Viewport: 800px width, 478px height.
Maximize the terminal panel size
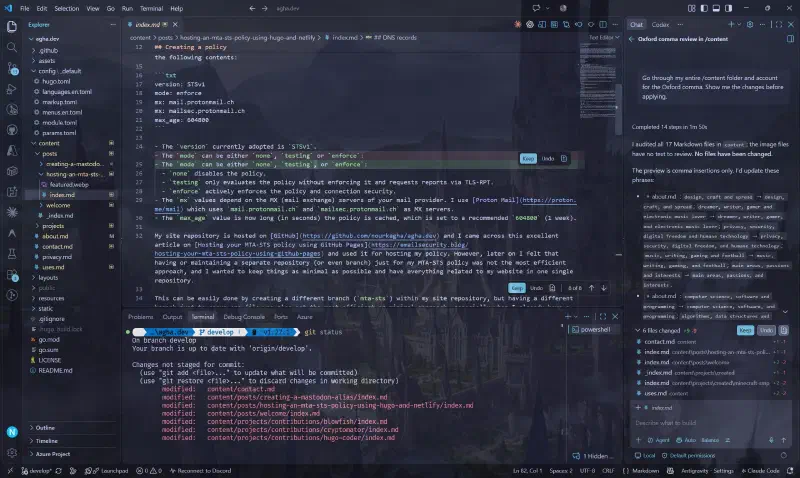pos(603,317)
